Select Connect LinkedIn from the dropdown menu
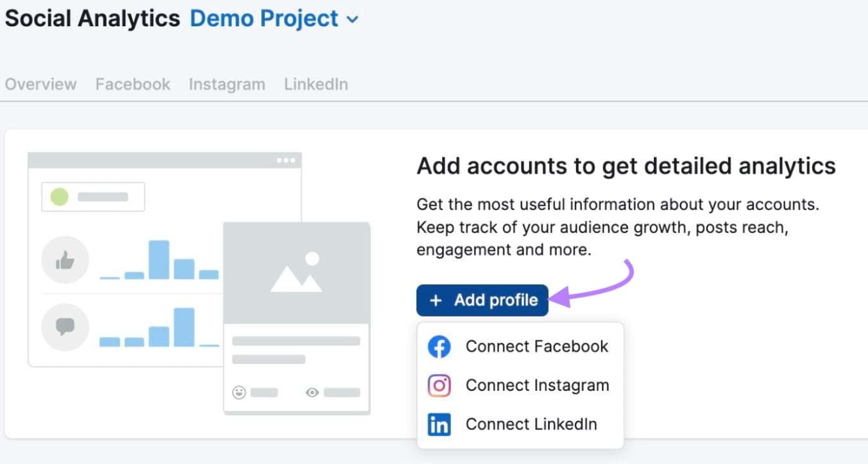The height and width of the screenshot is (464, 868). tap(532, 424)
